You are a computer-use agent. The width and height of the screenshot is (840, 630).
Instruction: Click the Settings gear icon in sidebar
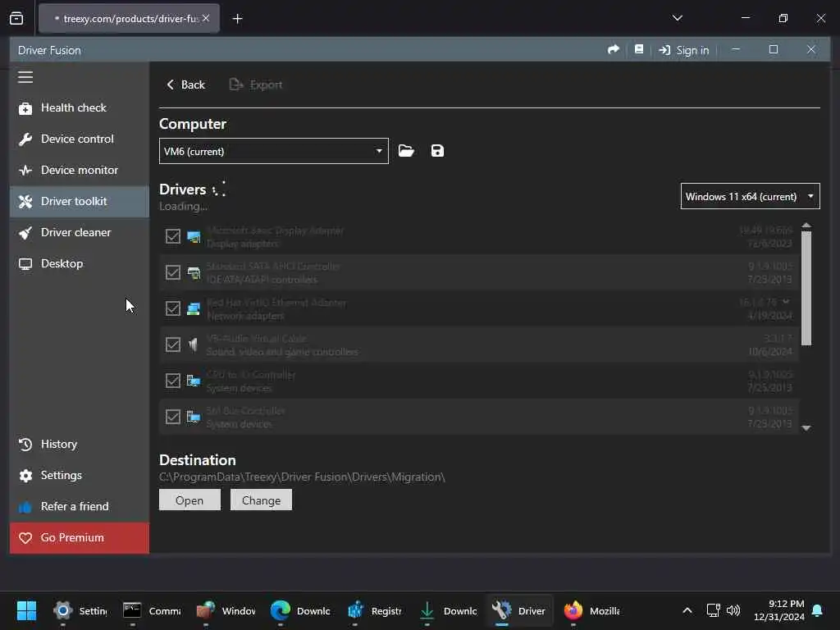(x=25, y=476)
